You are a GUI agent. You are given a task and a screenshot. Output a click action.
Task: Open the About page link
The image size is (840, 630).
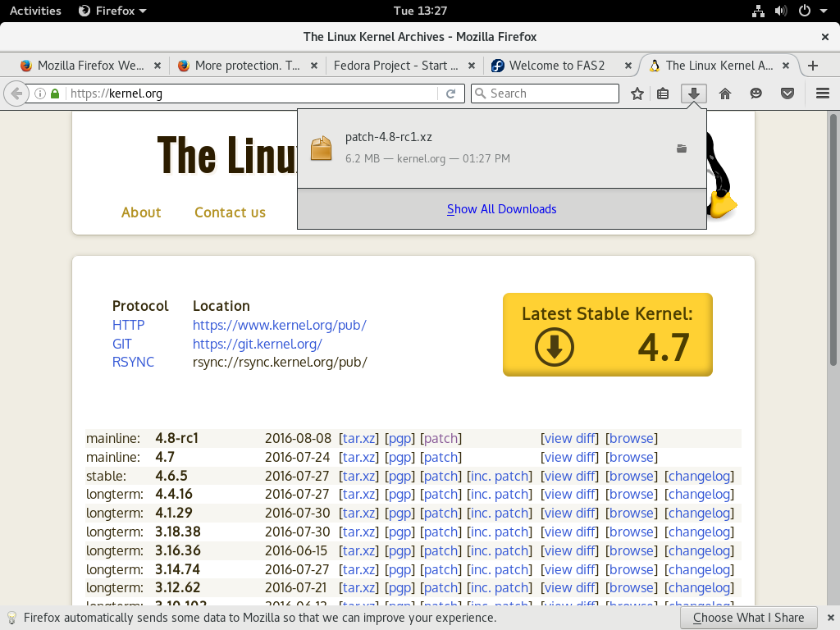(141, 212)
